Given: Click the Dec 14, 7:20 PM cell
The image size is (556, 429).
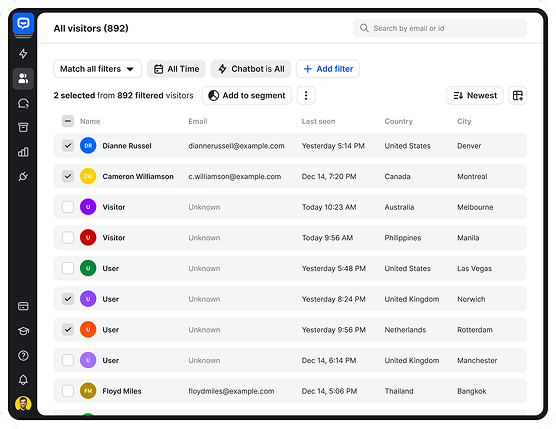Looking at the screenshot, I should 329,177.
